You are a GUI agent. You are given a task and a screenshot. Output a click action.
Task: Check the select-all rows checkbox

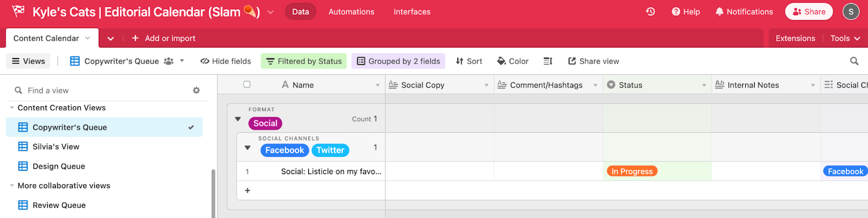click(x=247, y=84)
